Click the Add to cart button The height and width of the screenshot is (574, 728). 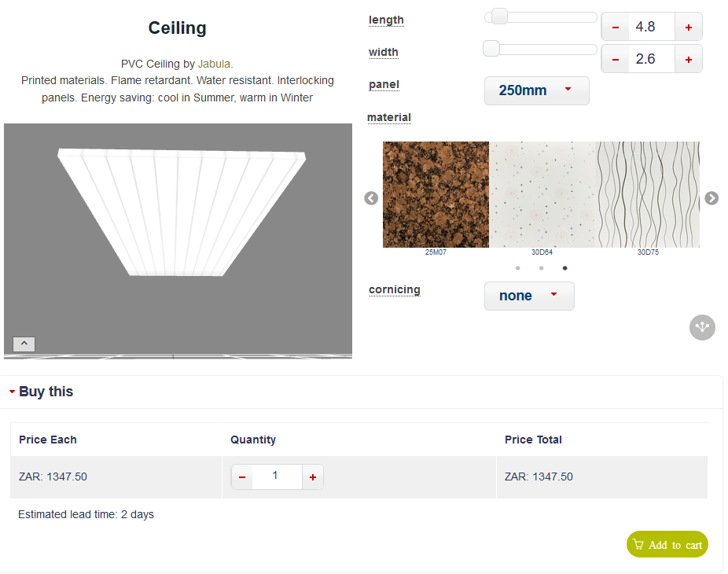click(667, 545)
